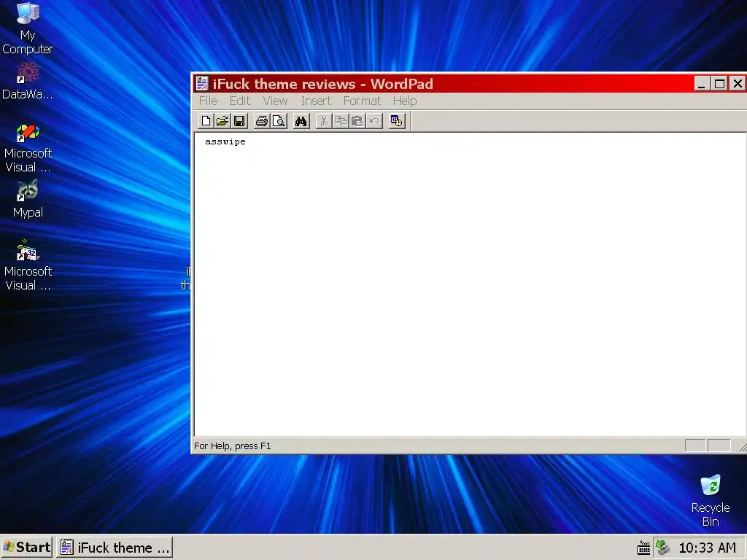Click the Undo toolbar icon

tap(374, 121)
